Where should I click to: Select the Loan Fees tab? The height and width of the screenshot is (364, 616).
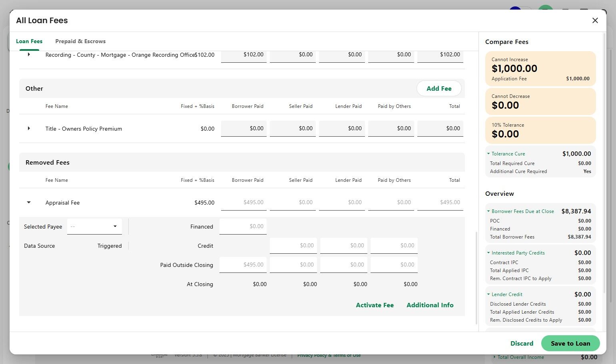click(x=29, y=41)
